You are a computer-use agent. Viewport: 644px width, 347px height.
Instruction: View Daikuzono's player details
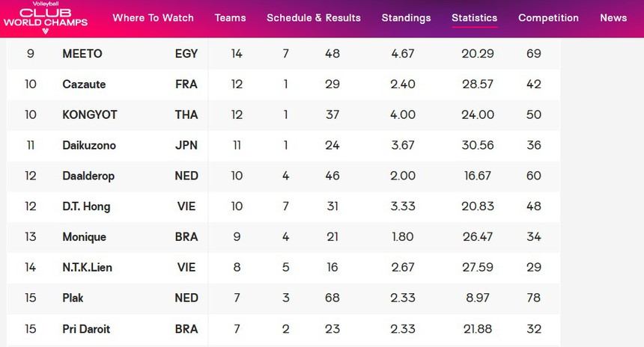click(89, 146)
